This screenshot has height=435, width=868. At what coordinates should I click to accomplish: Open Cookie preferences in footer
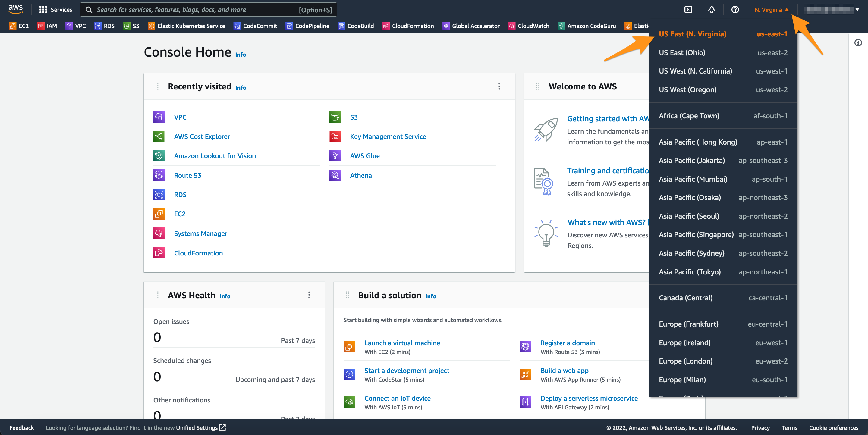click(834, 427)
